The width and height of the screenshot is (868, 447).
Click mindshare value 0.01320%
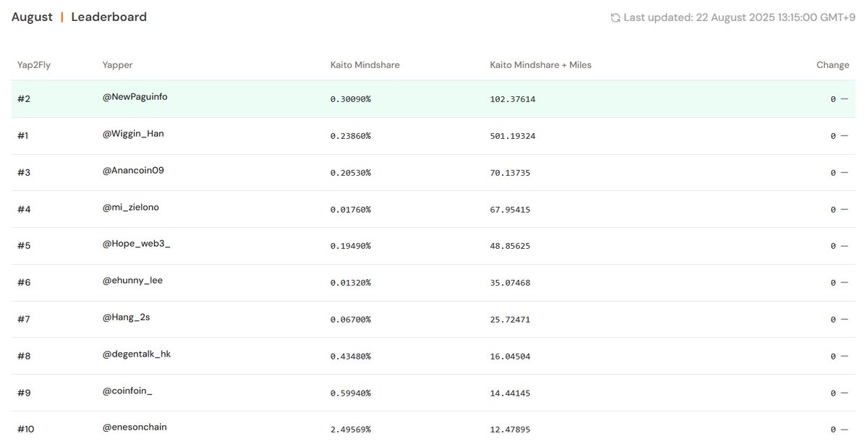pos(351,283)
